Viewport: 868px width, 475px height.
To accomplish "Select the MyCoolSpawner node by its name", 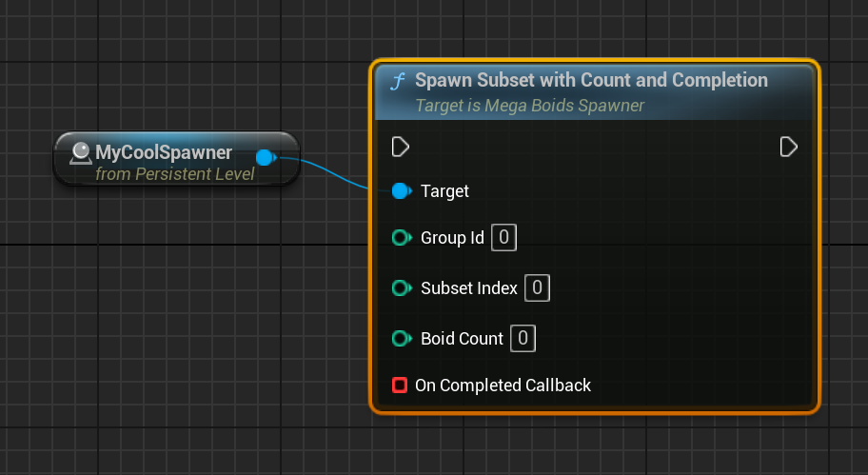I will click(164, 152).
